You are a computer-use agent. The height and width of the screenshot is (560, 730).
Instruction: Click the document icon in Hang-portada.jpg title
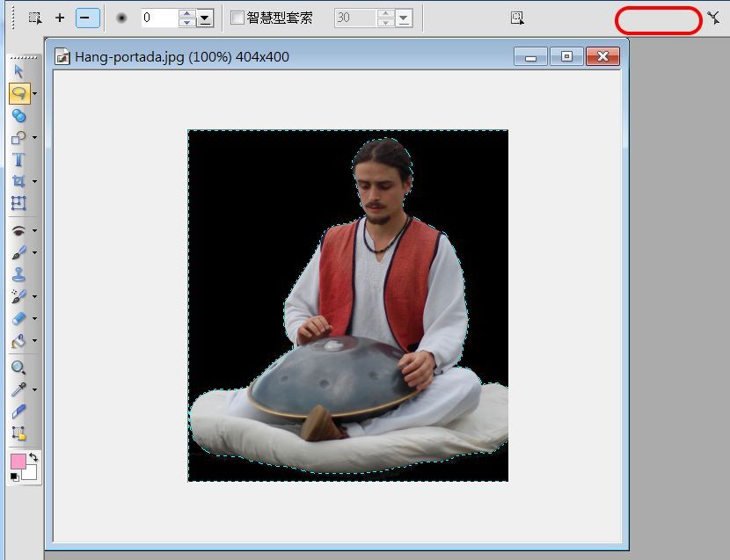(x=62, y=57)
